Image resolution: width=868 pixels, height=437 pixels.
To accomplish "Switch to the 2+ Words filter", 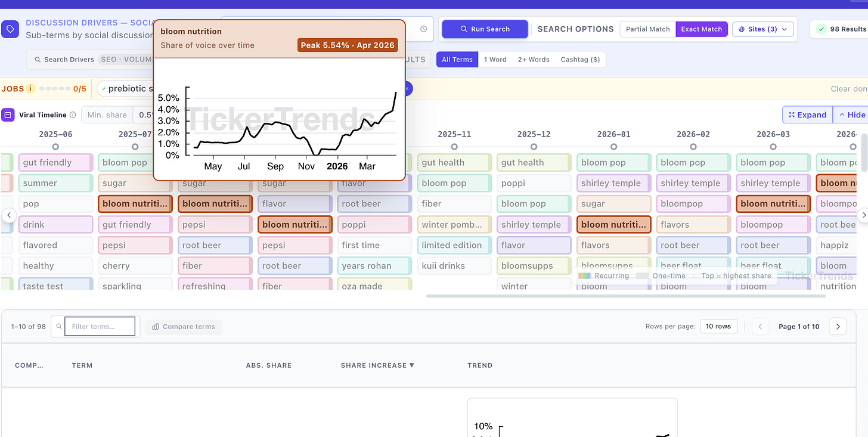I will pyautogui.click(x=534, y=60).
